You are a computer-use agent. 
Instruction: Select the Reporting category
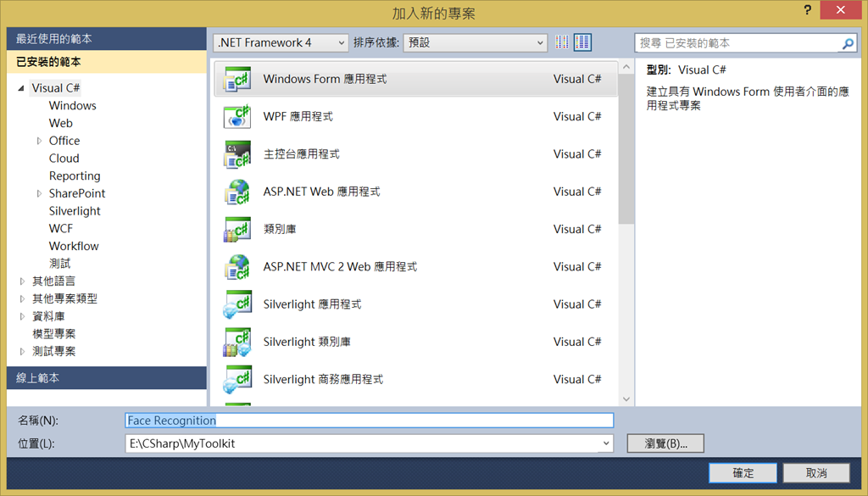[75, 176]
